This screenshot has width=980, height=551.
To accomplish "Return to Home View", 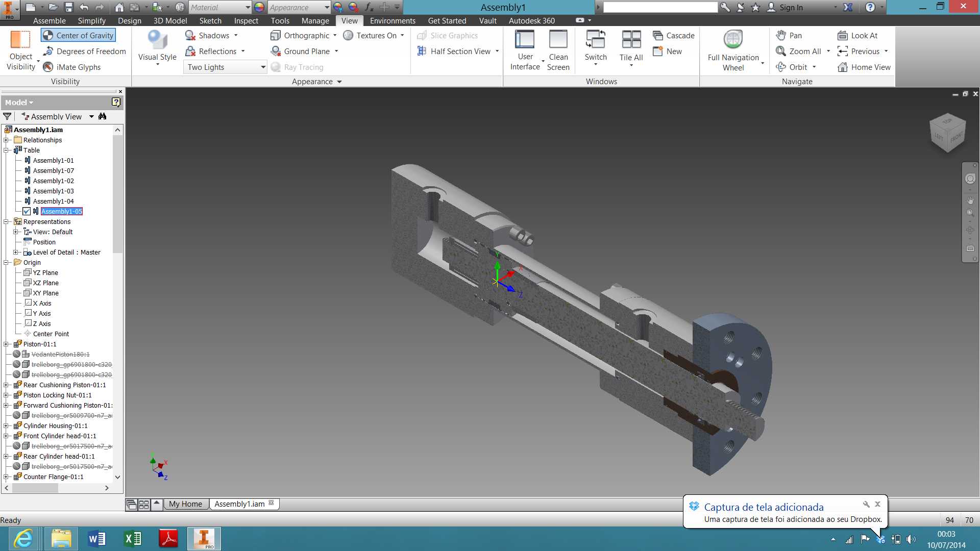I will (x=864, y=67).
